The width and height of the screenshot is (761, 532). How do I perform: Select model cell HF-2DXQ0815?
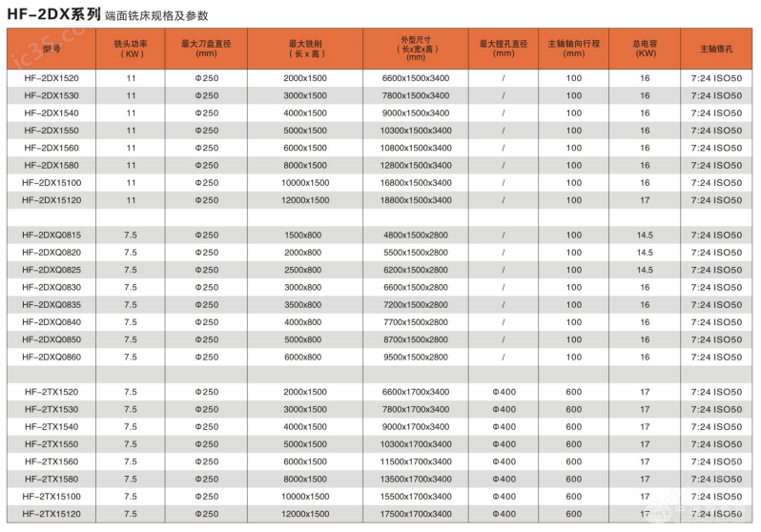(51, 235)
